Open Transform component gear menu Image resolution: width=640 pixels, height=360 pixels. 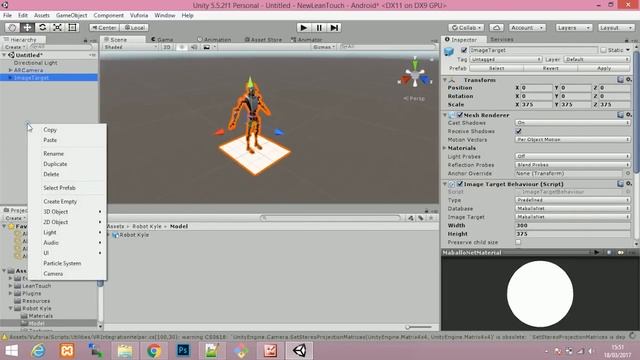point(629,80)
